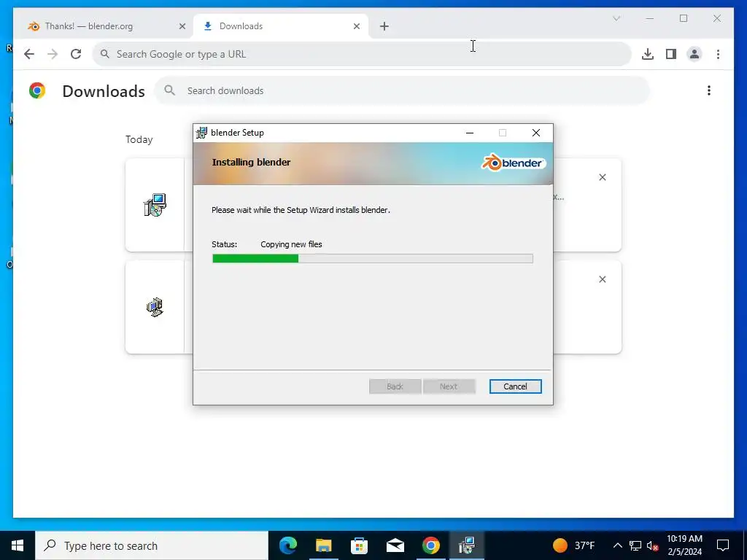Close the blender Setup dialog
The width and height of the screenshot is (747, 560).
click(536, 133)
